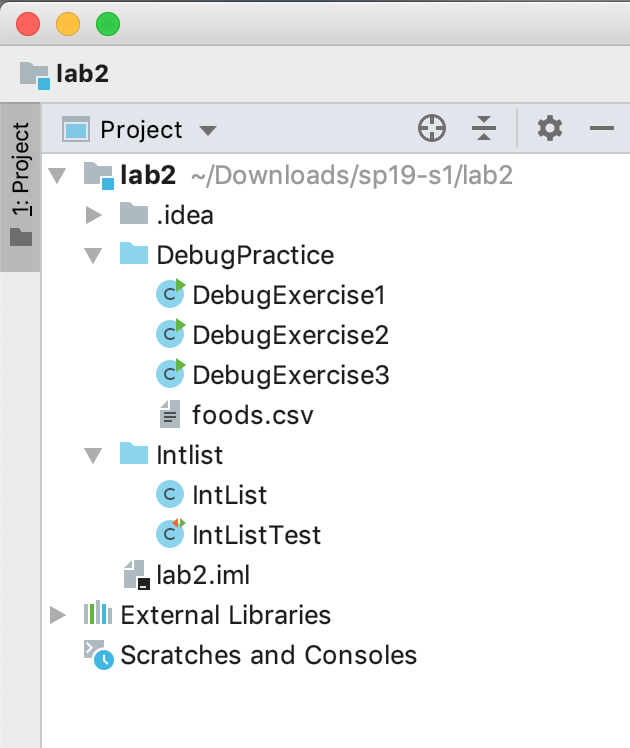
Task: Click the DebugExercise1 class icon
Action: [172, 294]
